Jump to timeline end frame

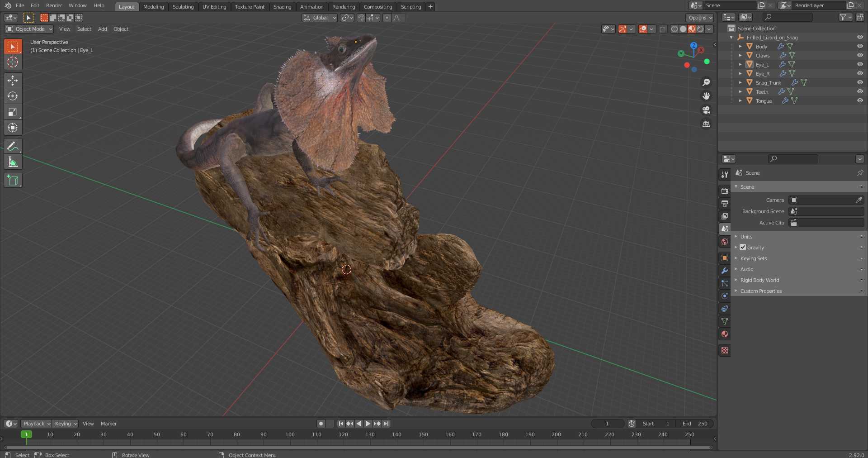tap(386, 424)
